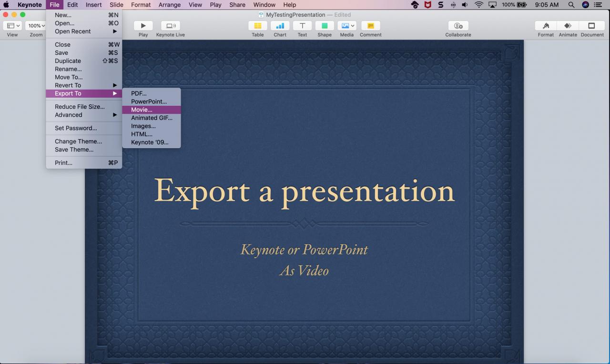The image size is (610, 364).
Task: Open the Animate inspector
Action: click(568, 26)
